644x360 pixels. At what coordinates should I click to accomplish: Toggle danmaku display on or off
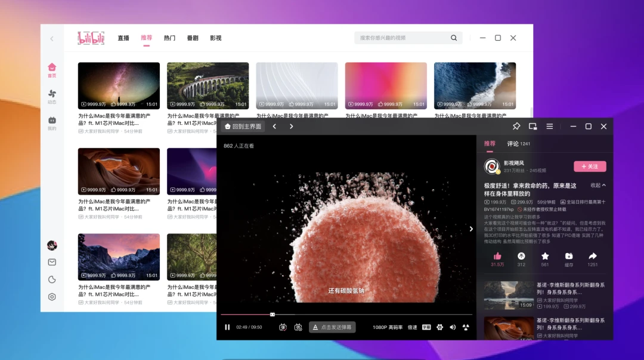(283, 327)
